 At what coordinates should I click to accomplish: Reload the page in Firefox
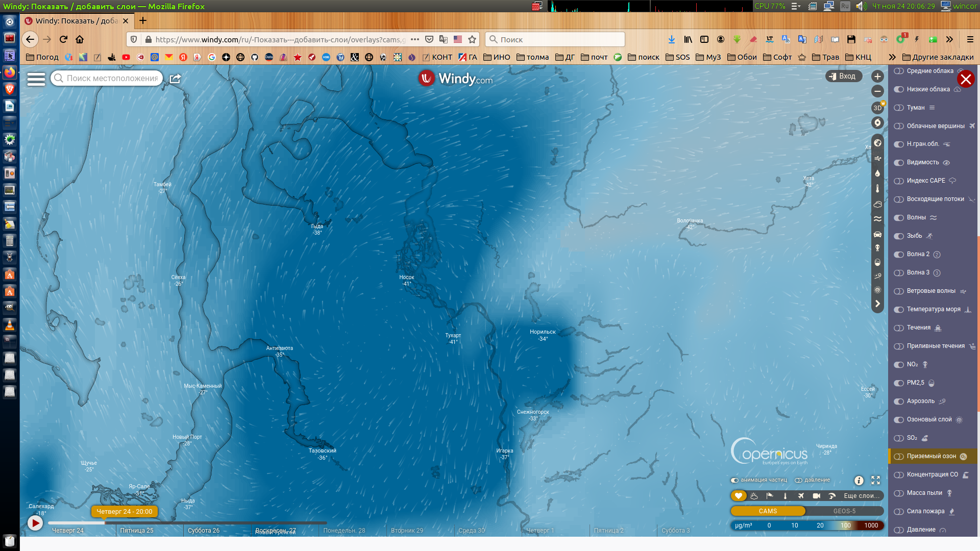(63, 39)
